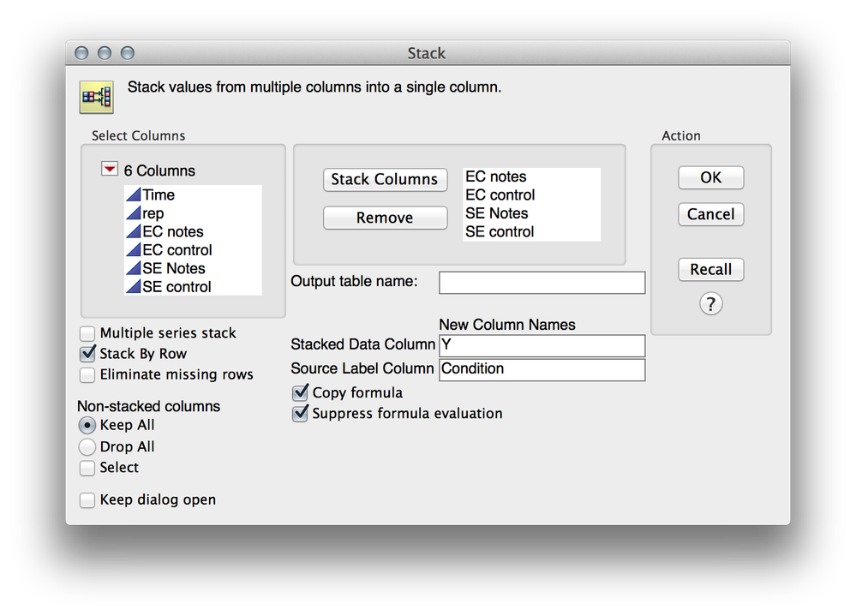Select EC control in Select Columns list
The image size is (856, 616).
pos(194,250)
